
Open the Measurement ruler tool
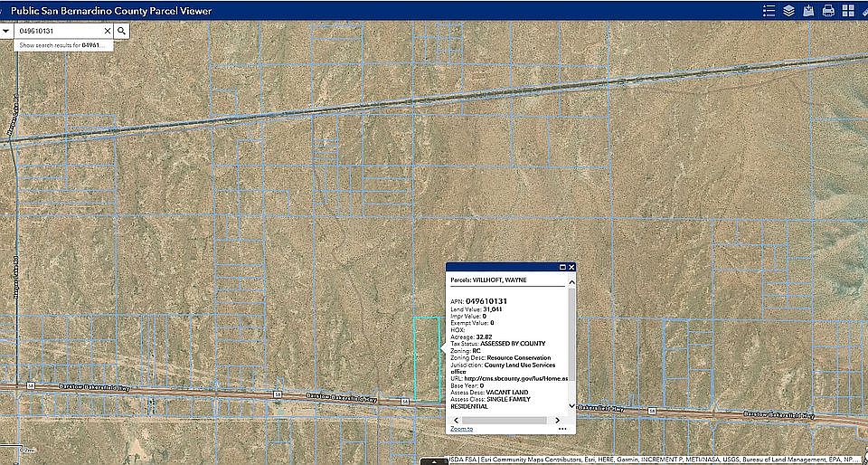(865, 11)
